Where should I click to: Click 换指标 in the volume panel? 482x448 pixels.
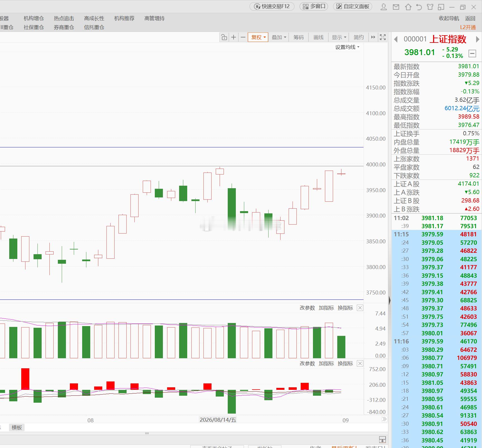click(345, 308)
